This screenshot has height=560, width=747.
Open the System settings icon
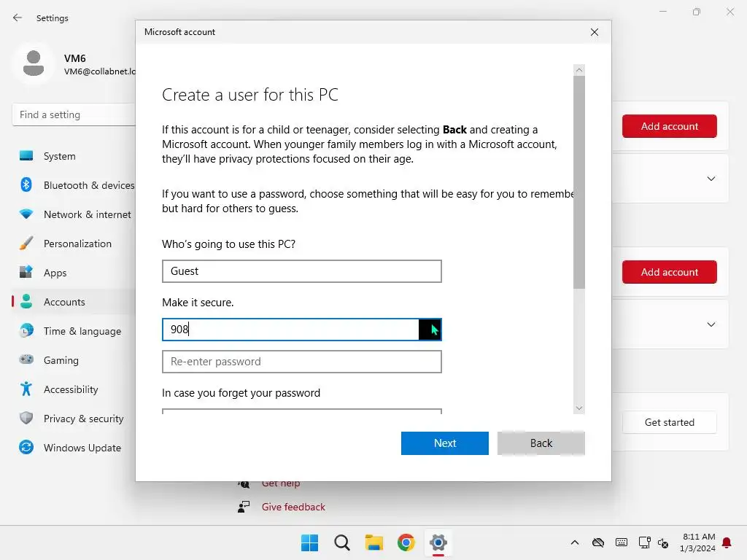click(x=26, y=156)
